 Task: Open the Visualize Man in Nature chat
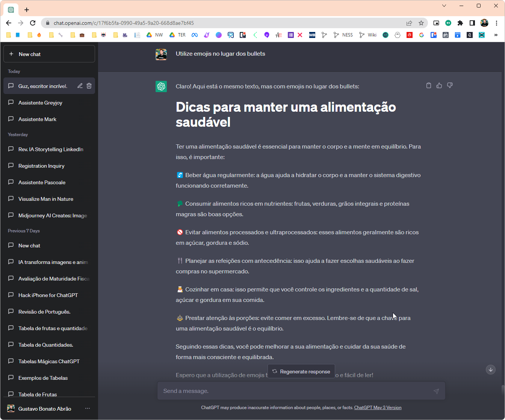49,199
